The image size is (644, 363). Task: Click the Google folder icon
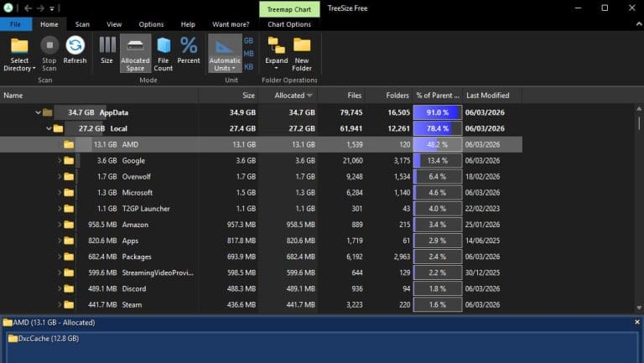tap(69, 161)
